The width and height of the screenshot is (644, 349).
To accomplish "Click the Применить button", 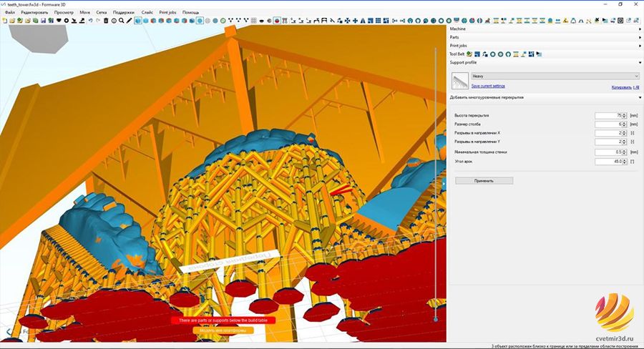I will 484,181.
